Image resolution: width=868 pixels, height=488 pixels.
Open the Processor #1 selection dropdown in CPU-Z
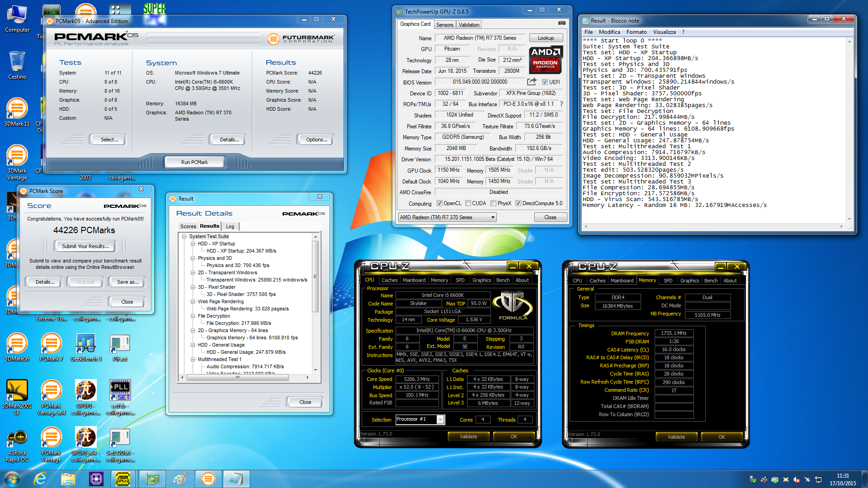coord(420,419)
